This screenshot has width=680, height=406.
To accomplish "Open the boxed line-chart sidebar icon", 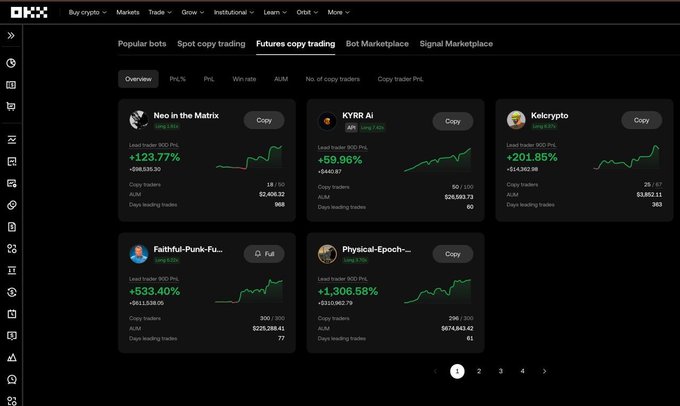I will 12,162.
